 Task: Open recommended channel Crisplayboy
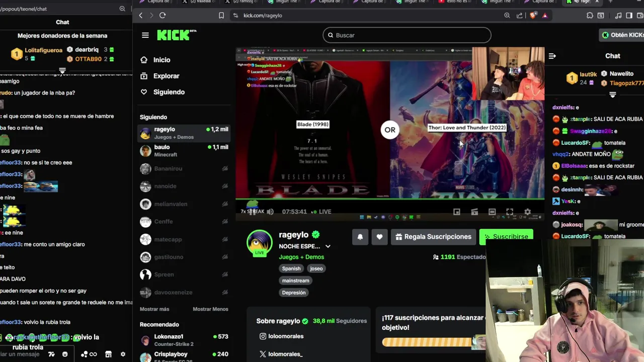[x=184, y=356]
